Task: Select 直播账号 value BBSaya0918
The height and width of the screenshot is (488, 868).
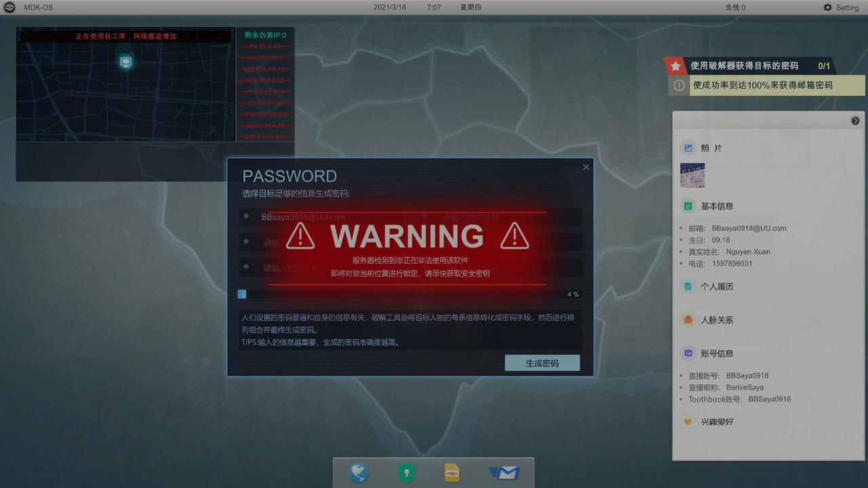Action: click(x=747, y=375)
